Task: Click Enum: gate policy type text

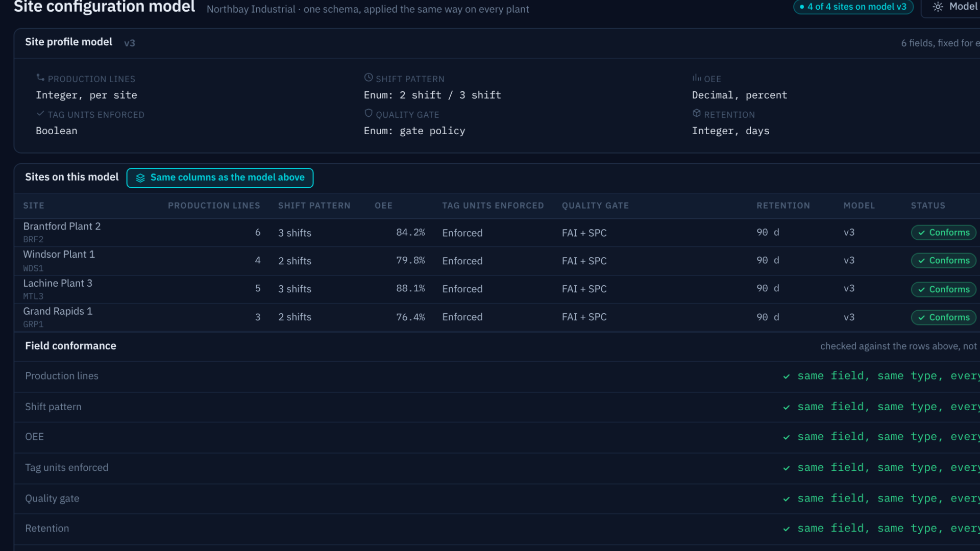Action: (x=414, y=131)
